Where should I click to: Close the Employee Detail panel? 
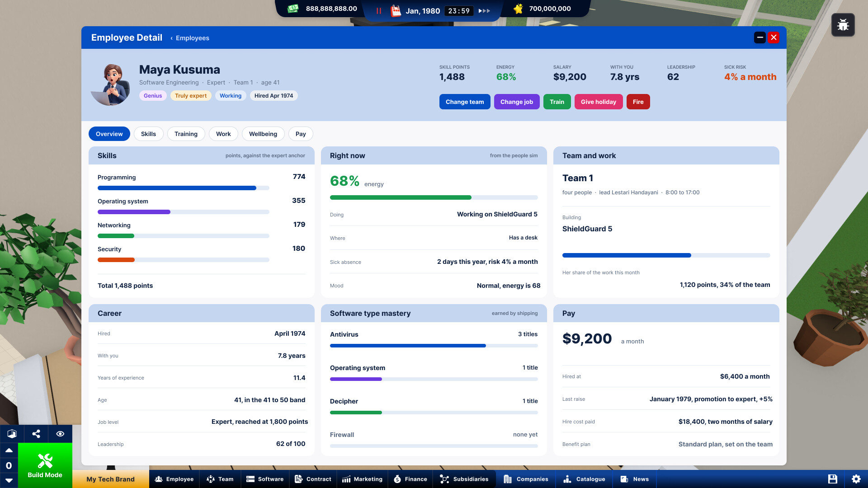pyautogui.click(x=774, y=38)
